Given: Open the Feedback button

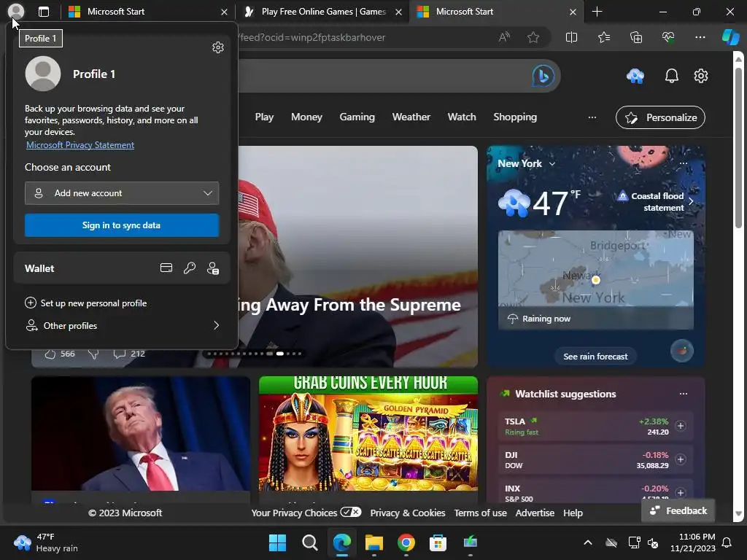Looking at the screenshot, I should [x=678, y=510].
